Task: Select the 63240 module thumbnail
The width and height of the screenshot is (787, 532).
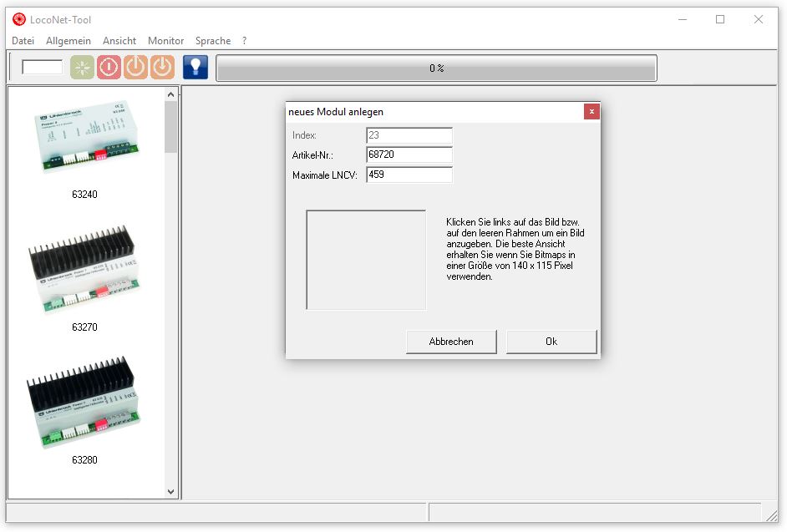Action: tap(86, 136)
